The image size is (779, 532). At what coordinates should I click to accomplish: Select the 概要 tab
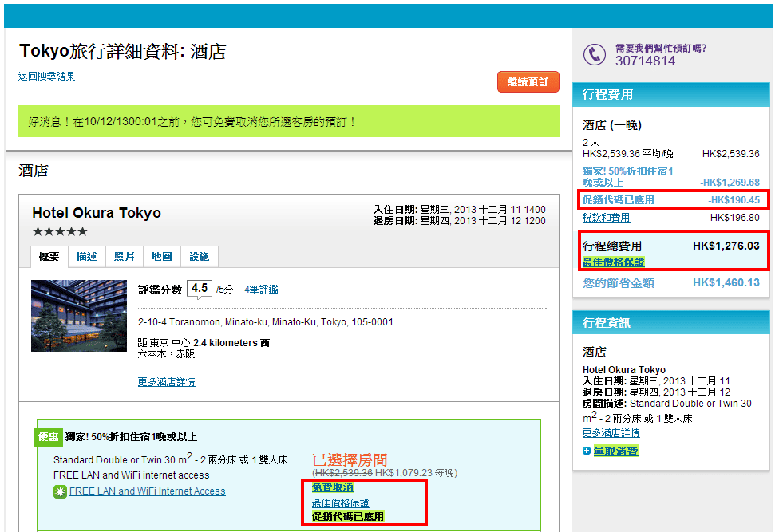point(49,256)
